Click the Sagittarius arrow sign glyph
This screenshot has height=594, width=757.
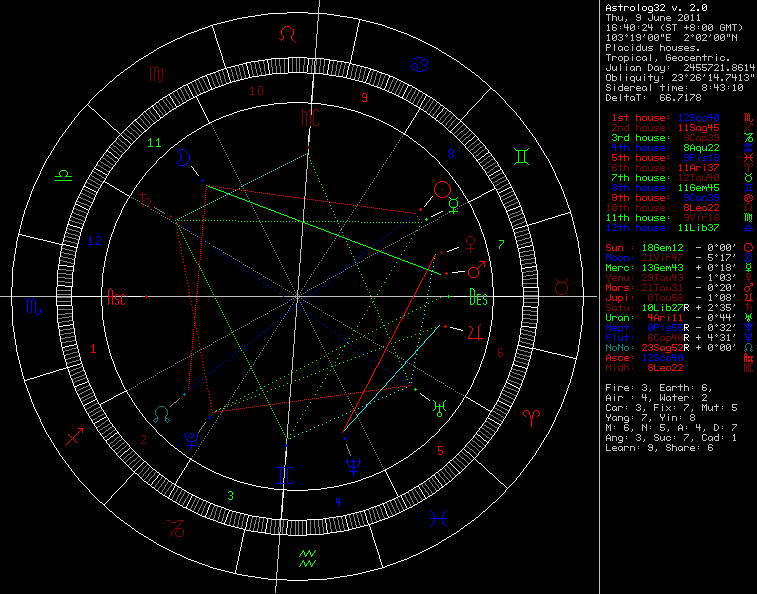[74, 437]
